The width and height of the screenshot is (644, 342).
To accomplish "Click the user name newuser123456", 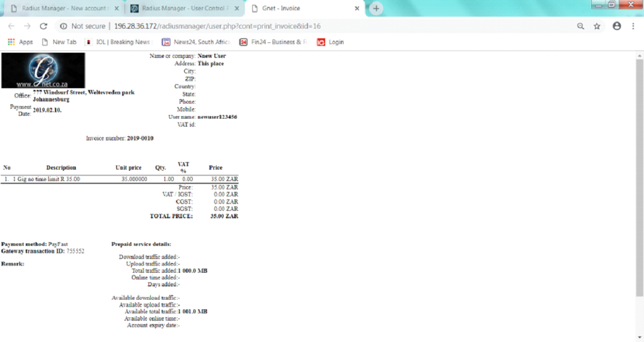I will tap(217, 117).
